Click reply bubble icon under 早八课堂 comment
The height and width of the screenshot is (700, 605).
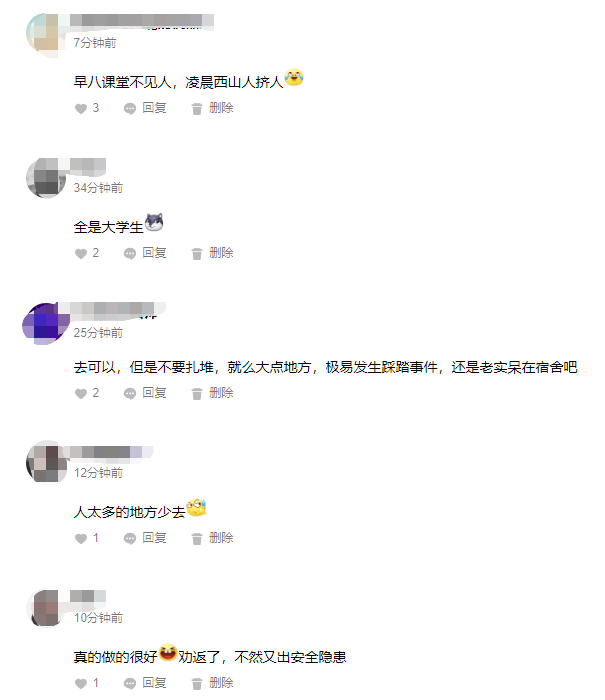click(130, 108)
